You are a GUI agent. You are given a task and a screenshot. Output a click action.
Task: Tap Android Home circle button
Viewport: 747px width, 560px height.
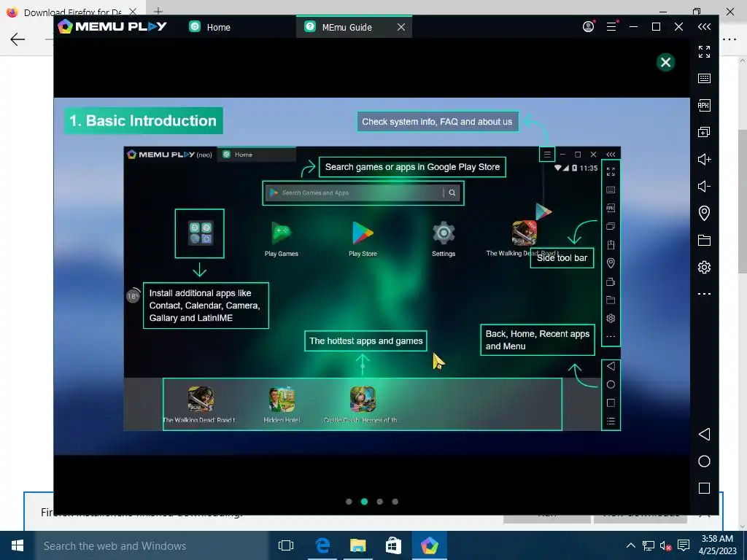click(704, 461)
